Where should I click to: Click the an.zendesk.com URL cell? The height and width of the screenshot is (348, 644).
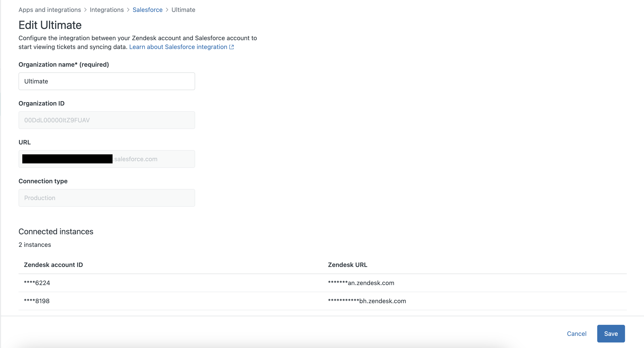pos(361,283)
